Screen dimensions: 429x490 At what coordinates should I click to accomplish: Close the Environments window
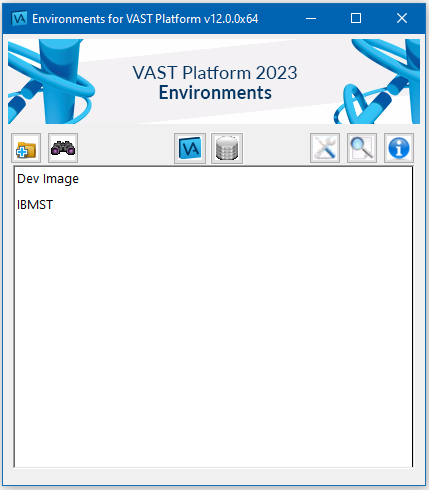(x=402, y=18)
